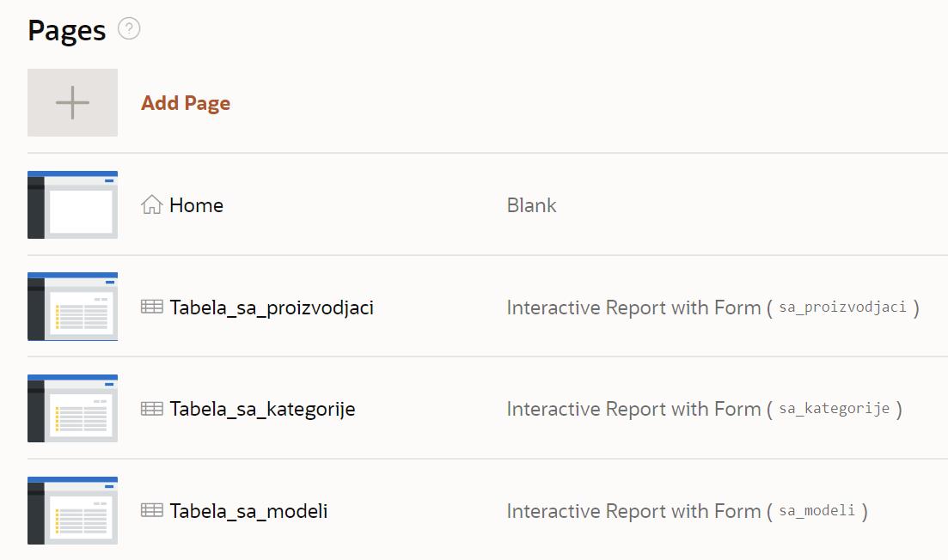
Task: Click the sa_proizvodjaci table name label
Action: click(x=842, y=307)
